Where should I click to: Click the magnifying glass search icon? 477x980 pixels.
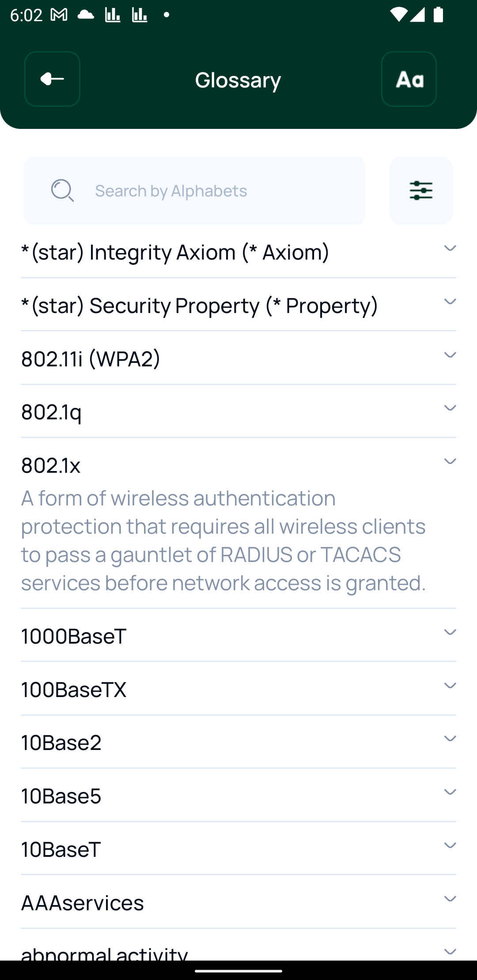(62, 190)
